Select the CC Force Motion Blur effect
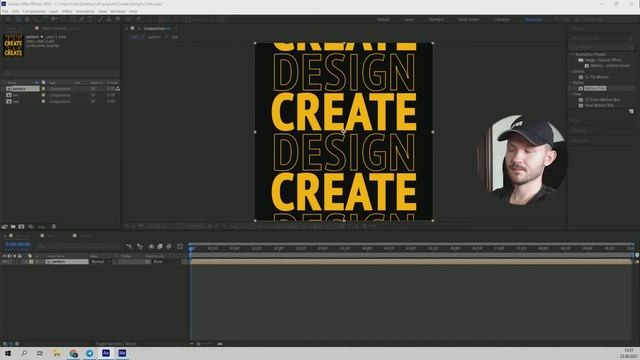Screen dimensions: 640x360 coord(600,100)
